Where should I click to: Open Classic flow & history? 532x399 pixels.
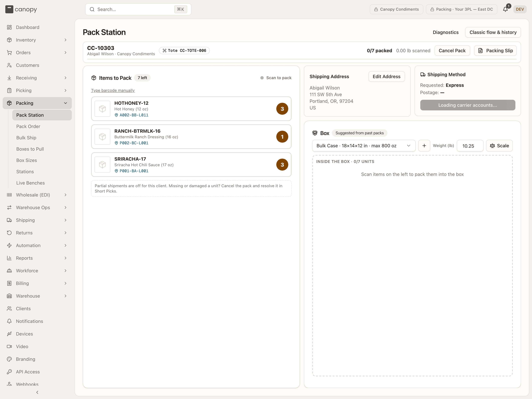pyautogui.click(x=493, y=32)
